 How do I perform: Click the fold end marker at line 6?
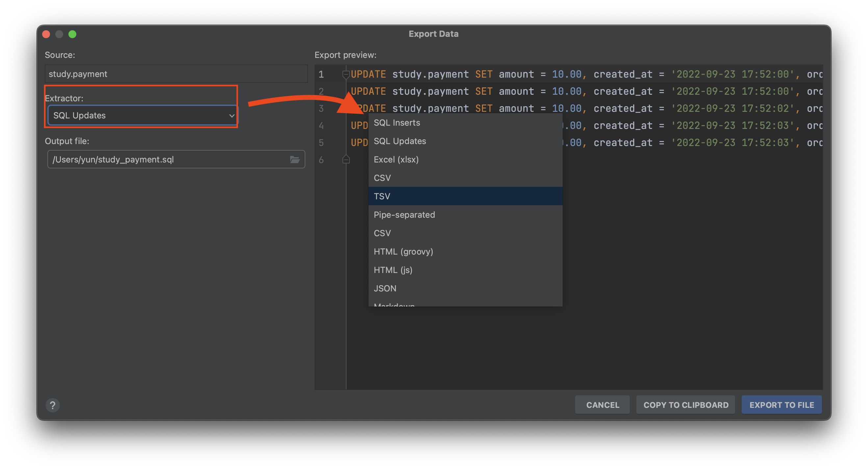pos(346,160)
